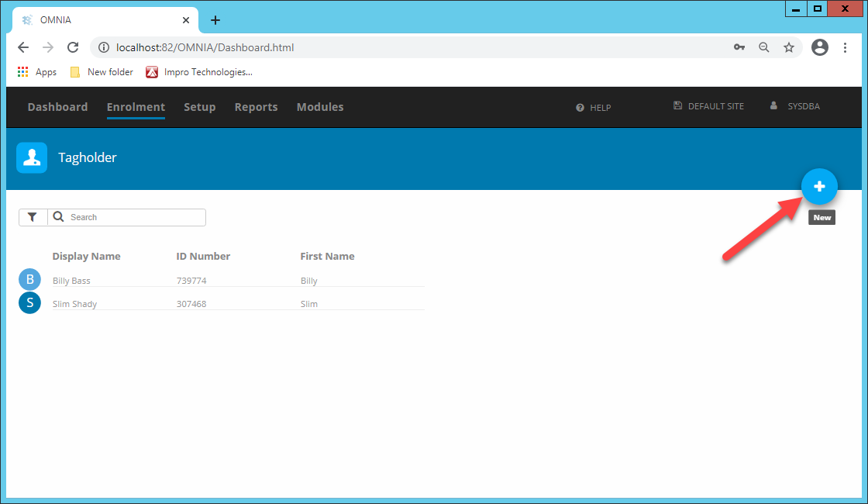Open Chrome three-dot menu
868x504 pixels.
[x=845, y=47]
